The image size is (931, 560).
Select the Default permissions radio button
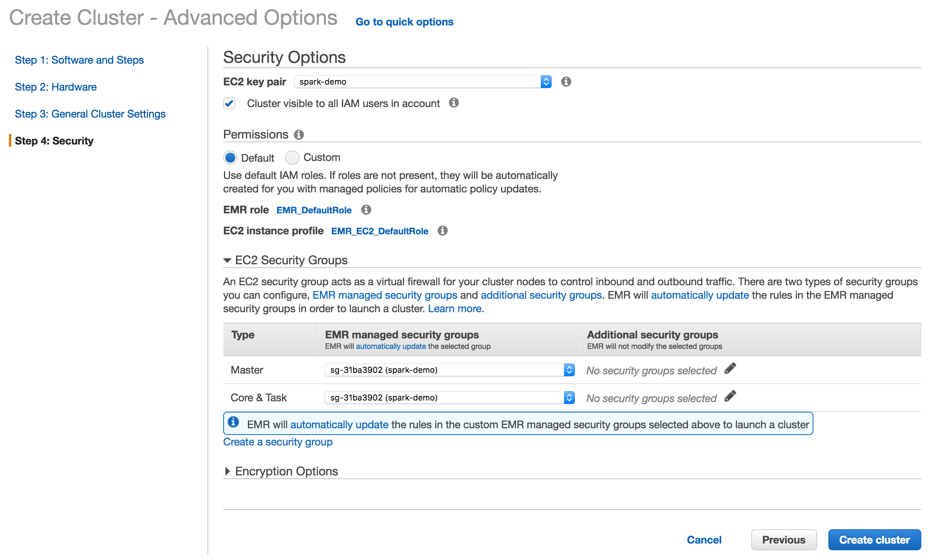230,157
